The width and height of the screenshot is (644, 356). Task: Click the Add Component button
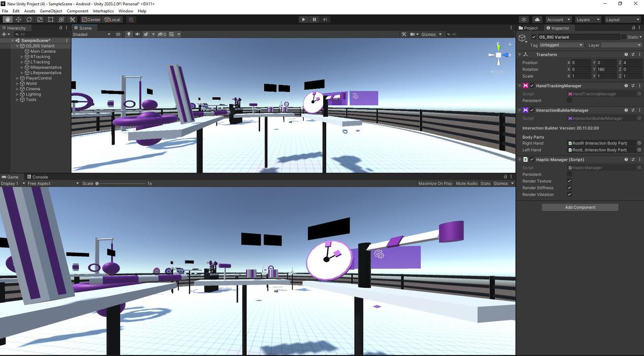point(580,207)
